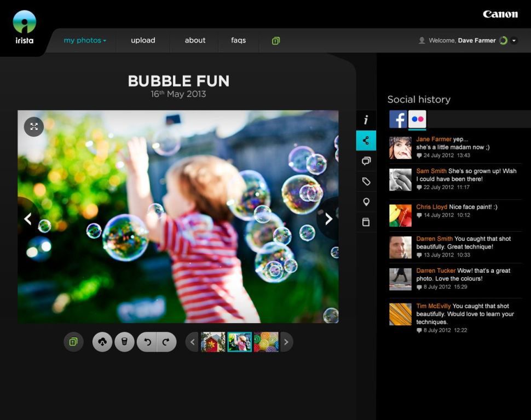Click Chris Lloyd's balloon avatar

[400, 215]
